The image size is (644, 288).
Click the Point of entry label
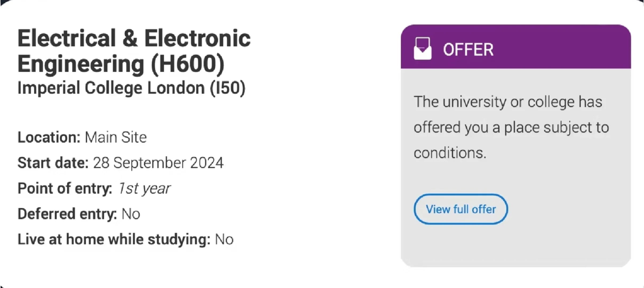click(x=65, y=188)
